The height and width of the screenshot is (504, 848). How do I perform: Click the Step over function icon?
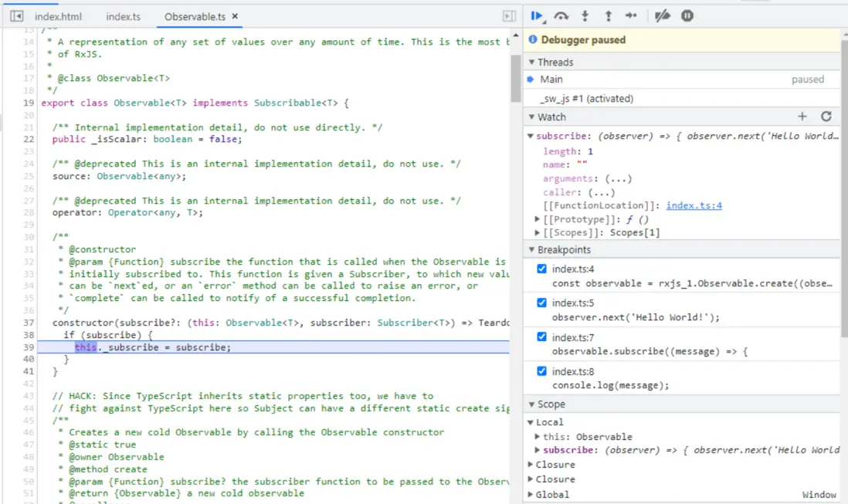tap(561, 15)
